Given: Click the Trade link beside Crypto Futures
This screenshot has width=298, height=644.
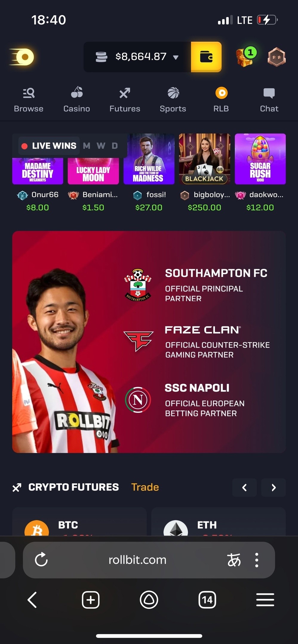Looking at the screenshot, I should (x=145, y=487).
